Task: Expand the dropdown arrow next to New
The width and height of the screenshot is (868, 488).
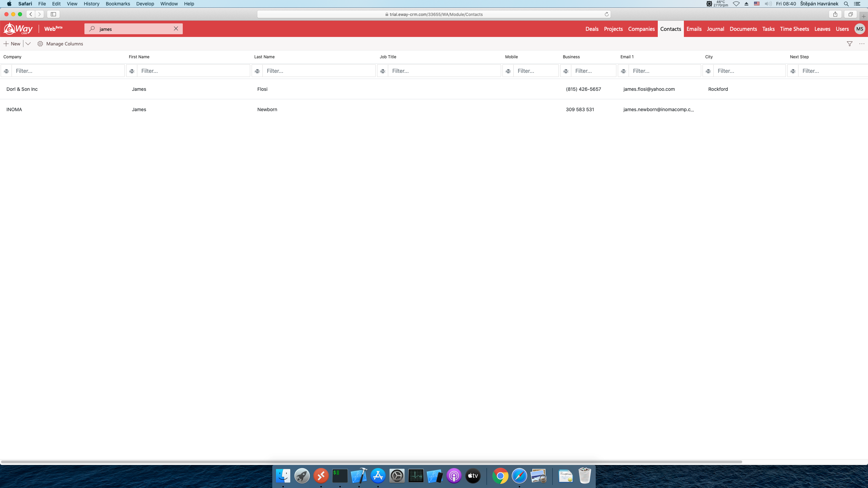Action: [28, 44]
